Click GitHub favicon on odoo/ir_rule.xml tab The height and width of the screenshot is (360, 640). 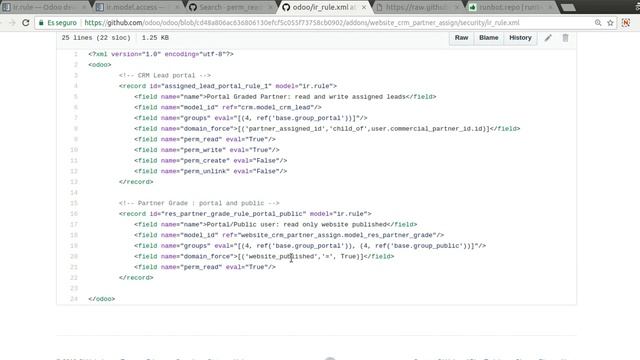286,7
